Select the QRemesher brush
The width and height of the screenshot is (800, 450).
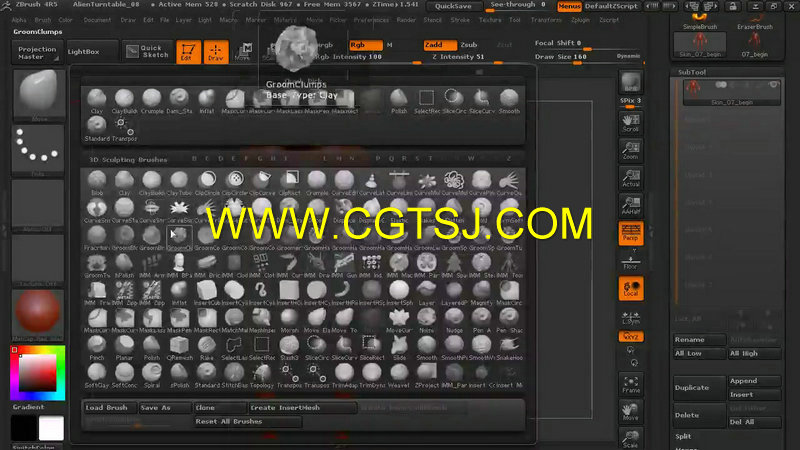(179, 347)
